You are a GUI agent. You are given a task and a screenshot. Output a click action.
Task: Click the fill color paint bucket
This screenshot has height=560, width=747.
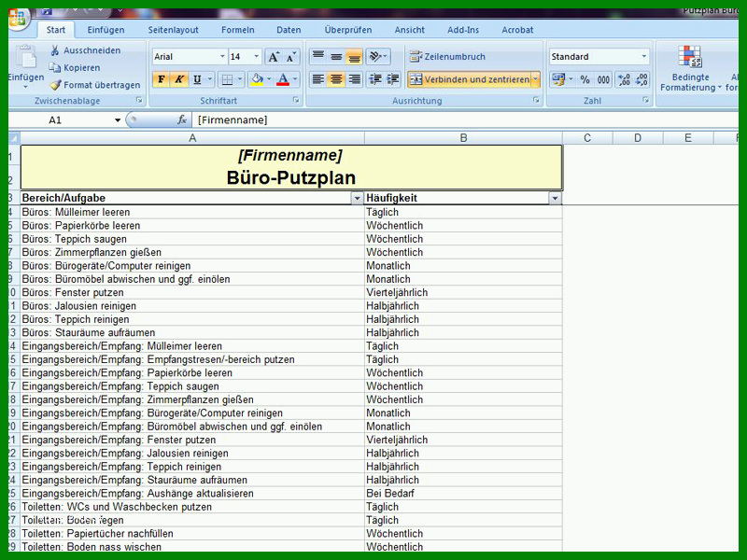click(258, 79)
